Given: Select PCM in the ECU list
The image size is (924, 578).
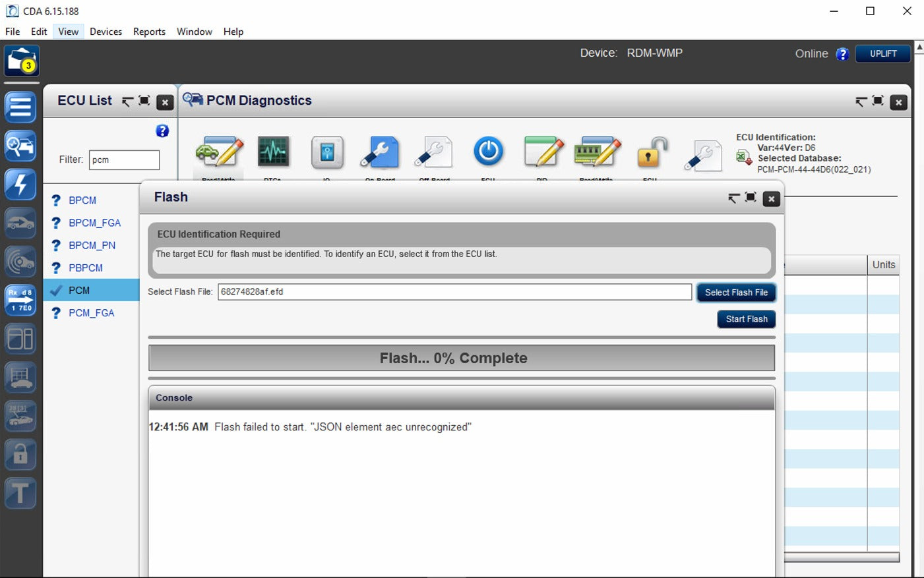Looking at the screenshot, I should [x=79, y=290].
